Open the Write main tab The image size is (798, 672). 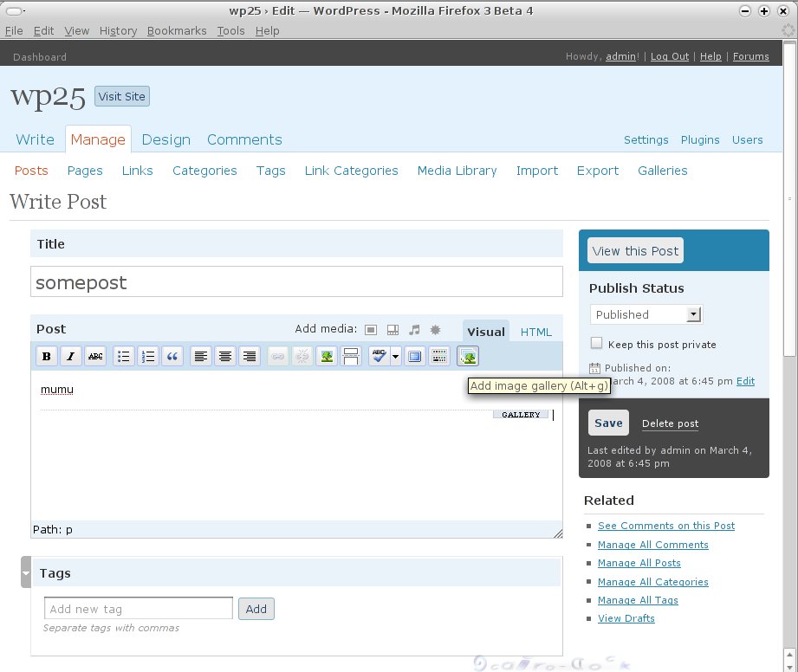tap(36, 139)
